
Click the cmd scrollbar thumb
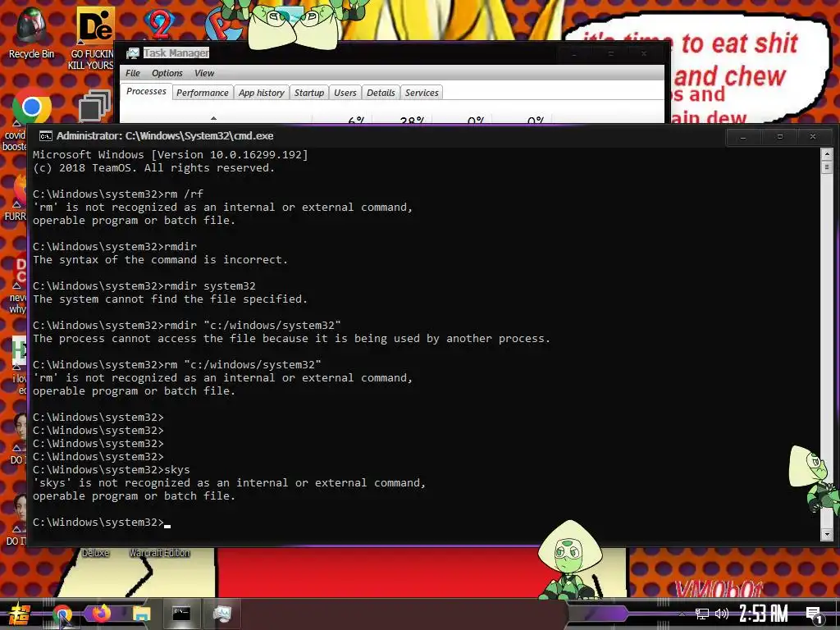point(827,167)
